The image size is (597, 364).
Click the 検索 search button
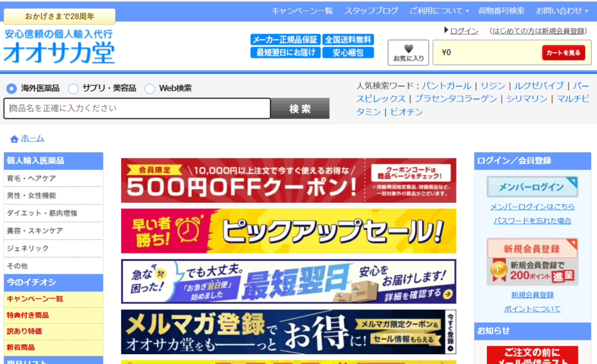point(300,108)
